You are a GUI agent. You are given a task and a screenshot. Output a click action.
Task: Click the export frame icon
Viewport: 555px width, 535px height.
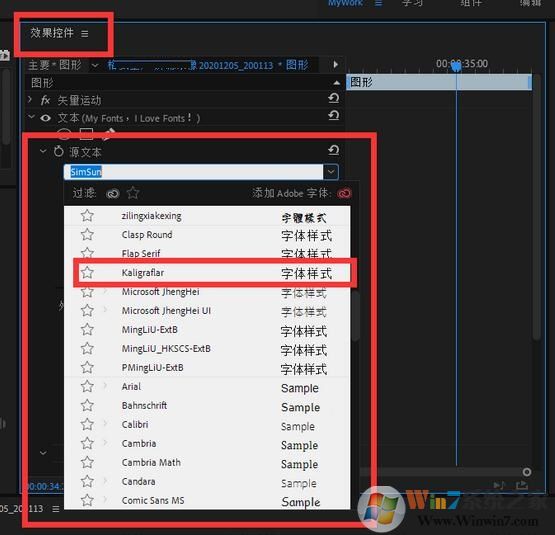522,485
